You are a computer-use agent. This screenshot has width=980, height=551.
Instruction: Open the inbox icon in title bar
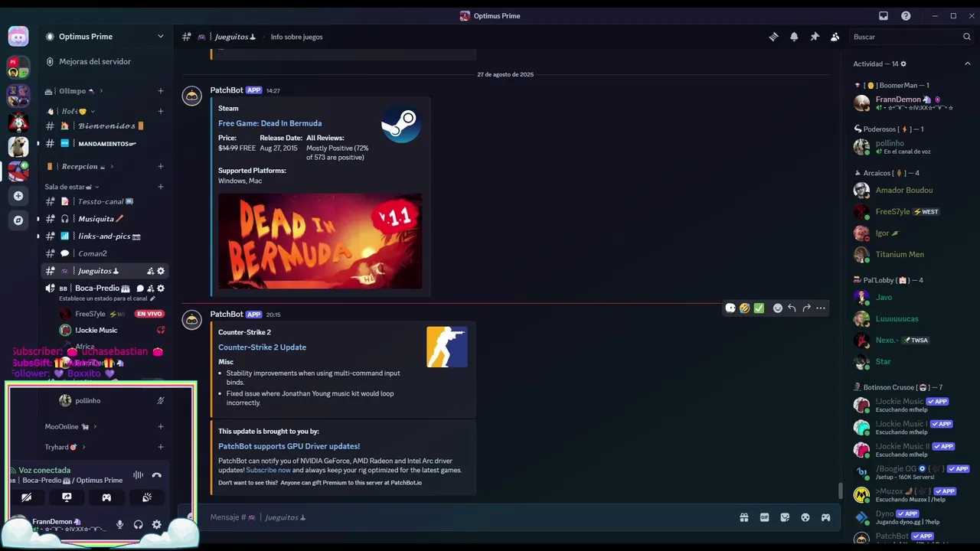(884, 15)
